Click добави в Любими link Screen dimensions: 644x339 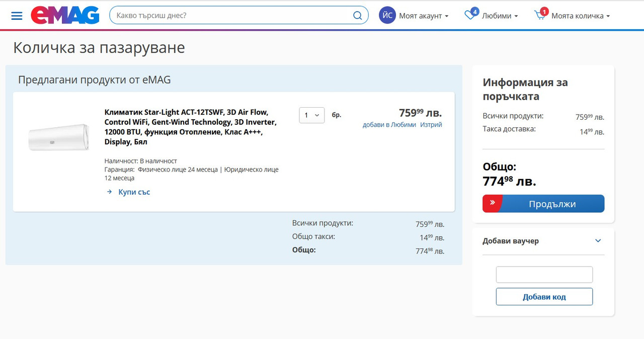coord(389,125)
